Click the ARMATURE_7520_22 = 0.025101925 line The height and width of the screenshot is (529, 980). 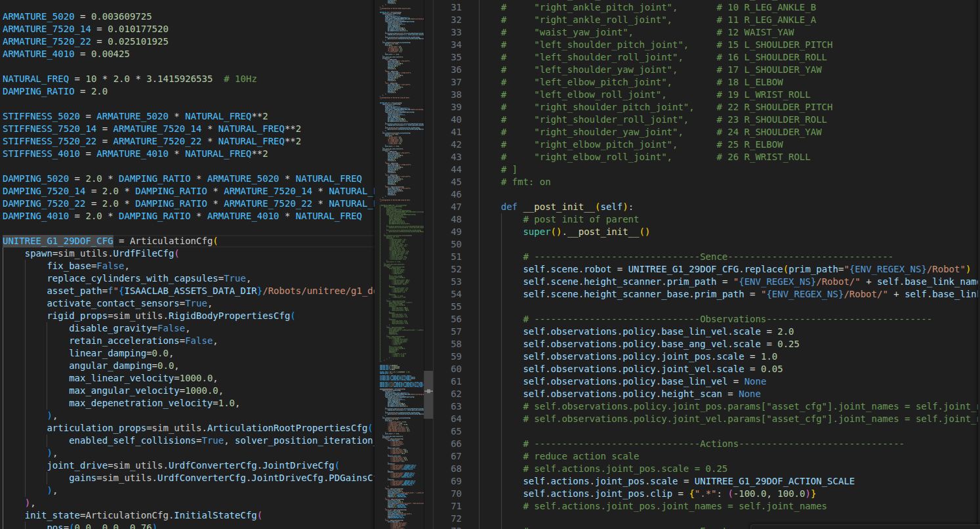pyautogui.click(x=85, y=41)
